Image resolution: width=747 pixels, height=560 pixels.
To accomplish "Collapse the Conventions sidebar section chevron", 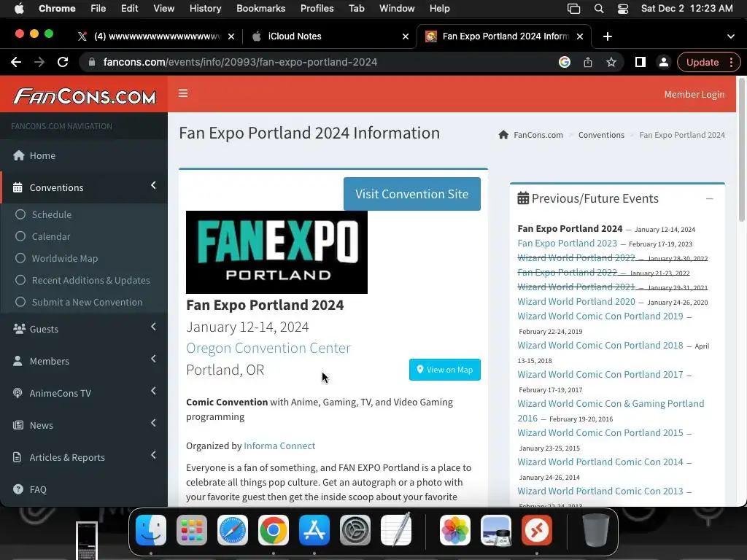I will 153,185.
